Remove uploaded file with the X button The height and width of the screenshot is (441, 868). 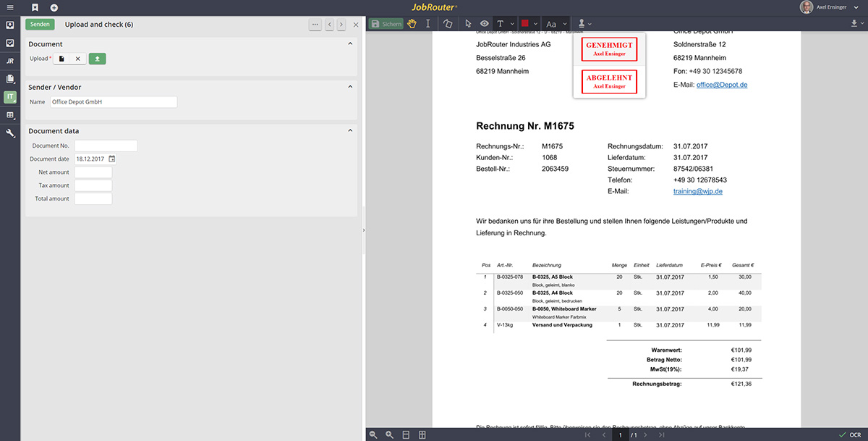(x=78, y=59)
